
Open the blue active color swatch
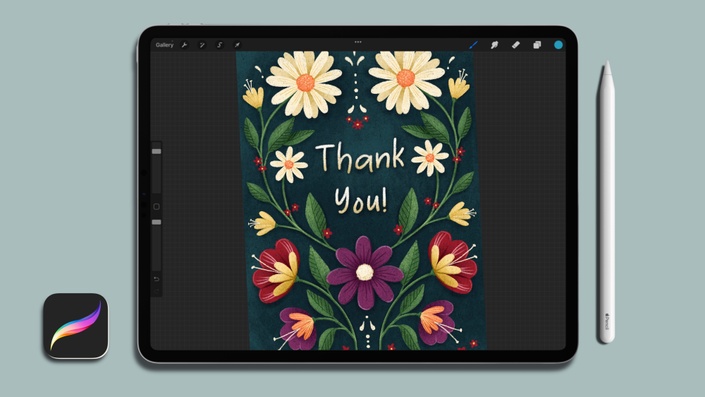pyautogui.click(x=558, y=45)
